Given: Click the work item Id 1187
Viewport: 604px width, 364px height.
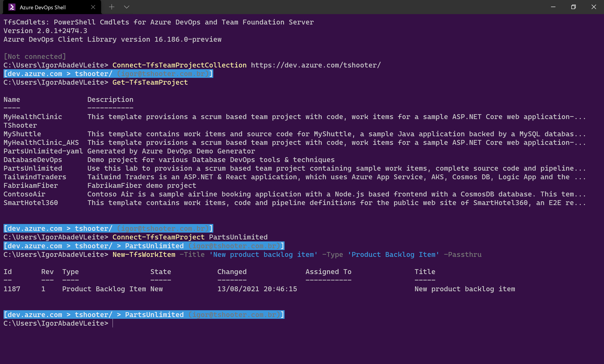Looking at the screenshot, I should (x=12, y=289).
